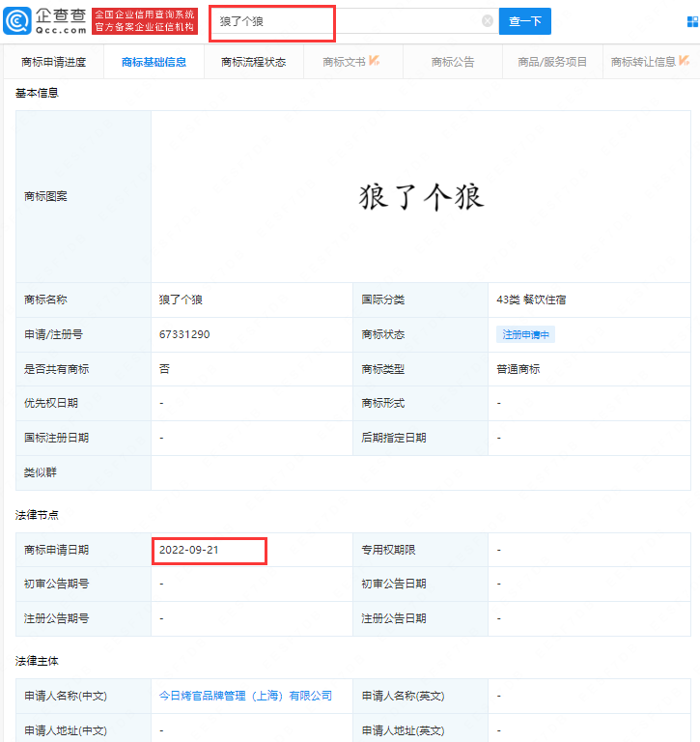This screenshot has height=742, width=700.
Task: Open applicant link 今日烤官品牌管理（上海）有限公司
Action: click(x=245, y=696)
